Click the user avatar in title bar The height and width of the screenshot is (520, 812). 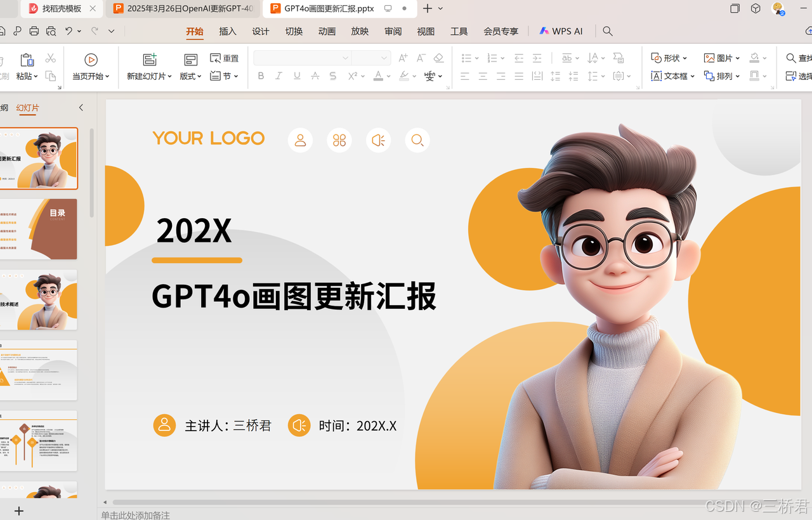(778, 9)
